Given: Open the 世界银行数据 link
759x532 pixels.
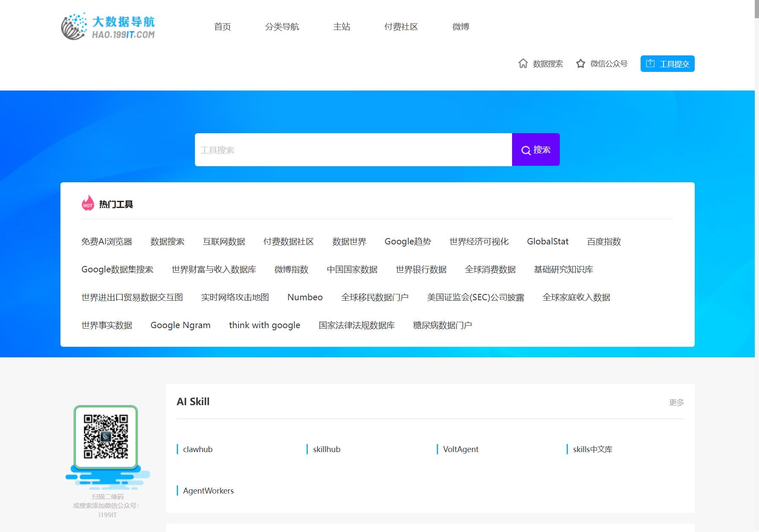Looking at the screenshot, I should 421,269.
